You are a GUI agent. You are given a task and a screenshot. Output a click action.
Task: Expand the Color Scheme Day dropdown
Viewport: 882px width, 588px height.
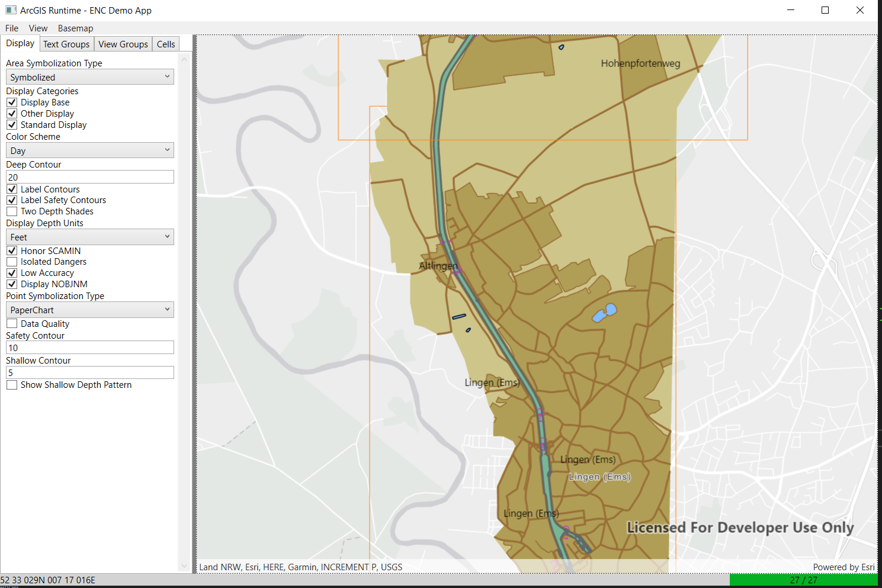pos(90,150)
